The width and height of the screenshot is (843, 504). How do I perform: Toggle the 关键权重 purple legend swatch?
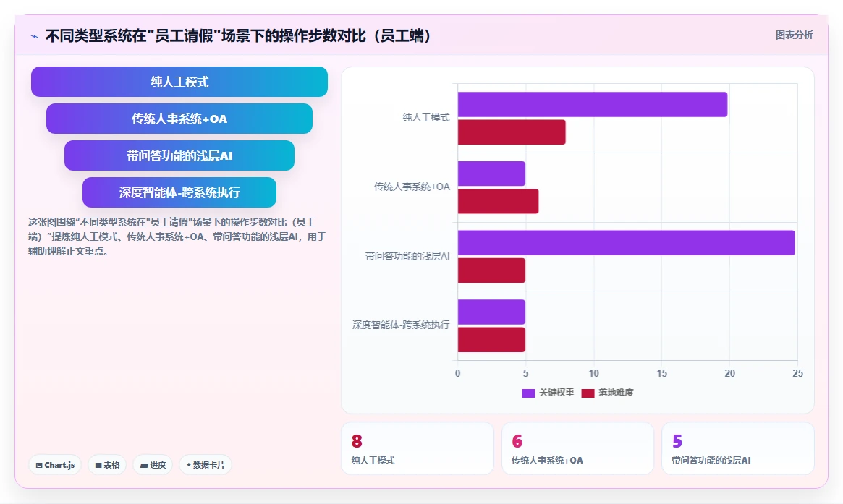[x=528, y=393]
